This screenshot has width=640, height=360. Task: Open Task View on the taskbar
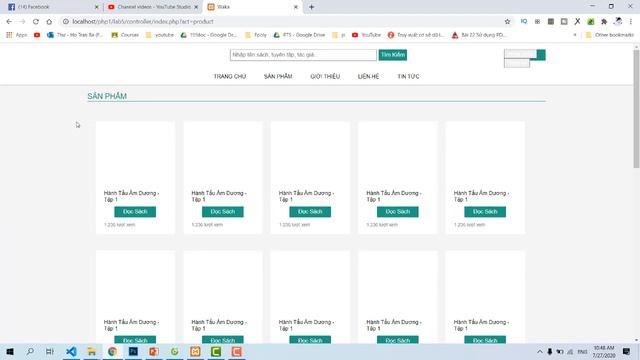50,351
